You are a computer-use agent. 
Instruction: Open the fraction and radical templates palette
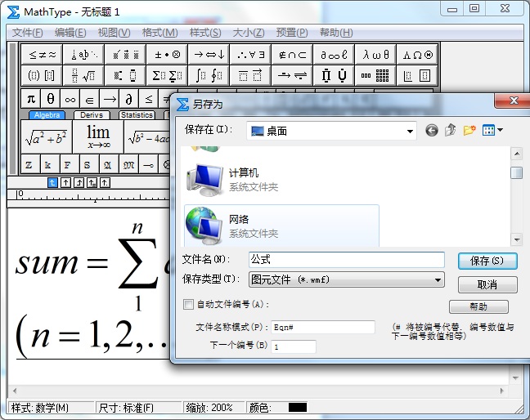point(83,76)
